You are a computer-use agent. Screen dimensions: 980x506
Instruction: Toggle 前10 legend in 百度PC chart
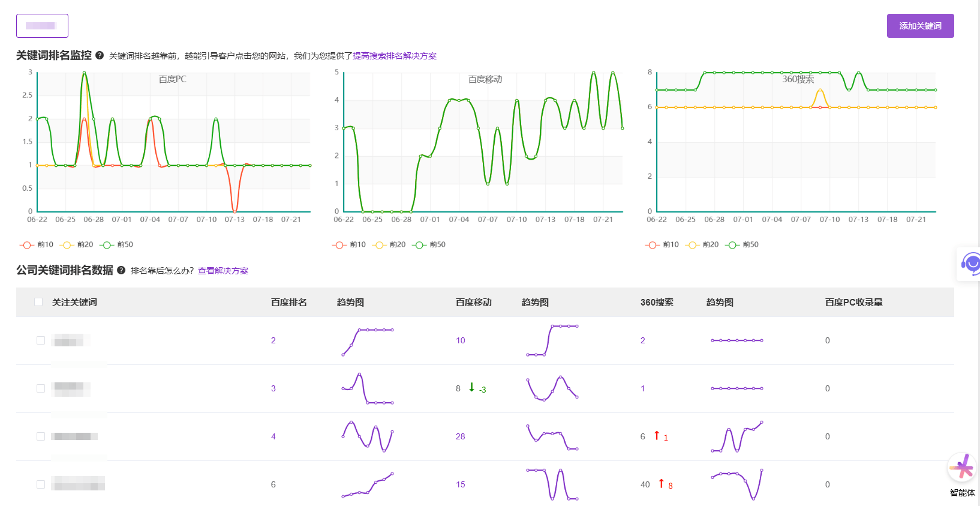pyautogui.click(x=37, y=245)
